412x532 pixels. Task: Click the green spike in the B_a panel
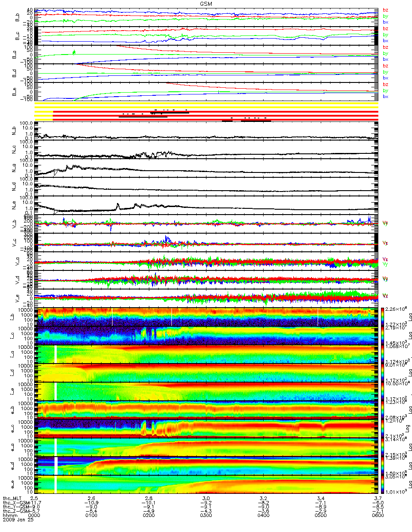point(74,52)
